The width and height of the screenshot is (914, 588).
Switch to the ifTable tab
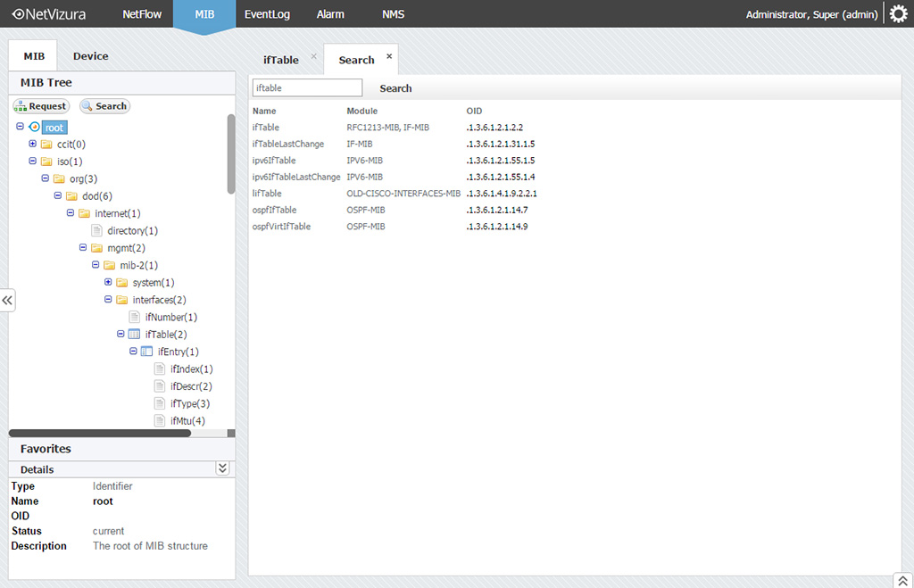click(281, 60)
